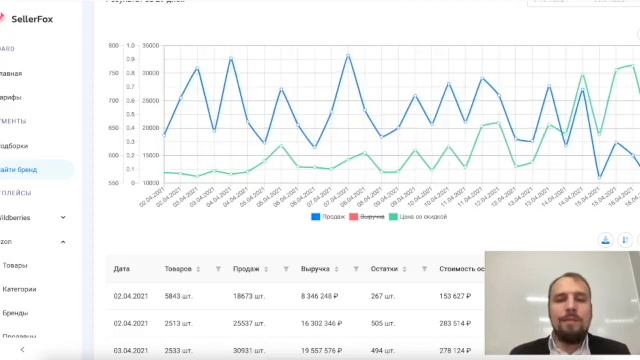The height and width of the screenshot is (360, 640).
Task: Open filter for Остатки column
Action: click(424, 269)
